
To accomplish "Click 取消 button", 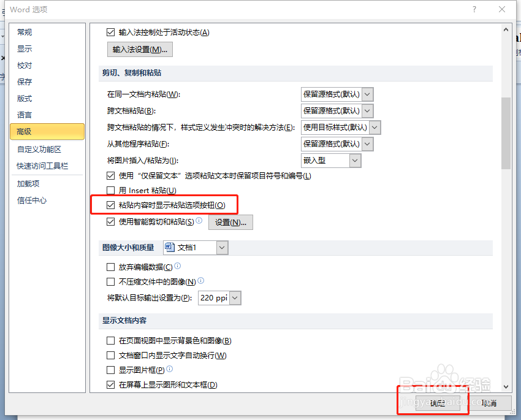I will 489,403.
